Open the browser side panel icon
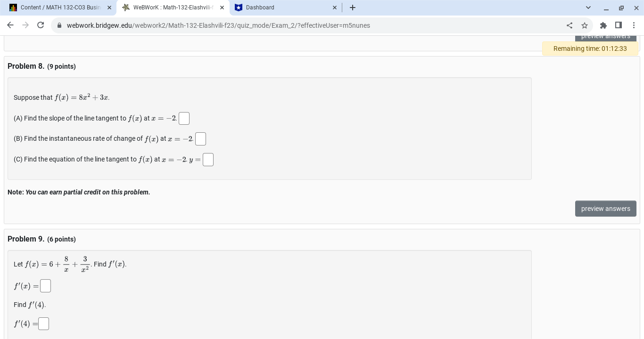644x339 pixels. point(619,25)
